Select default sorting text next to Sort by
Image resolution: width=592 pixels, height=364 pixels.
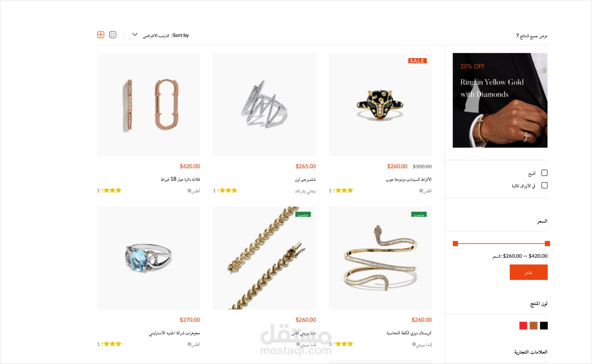156,36
